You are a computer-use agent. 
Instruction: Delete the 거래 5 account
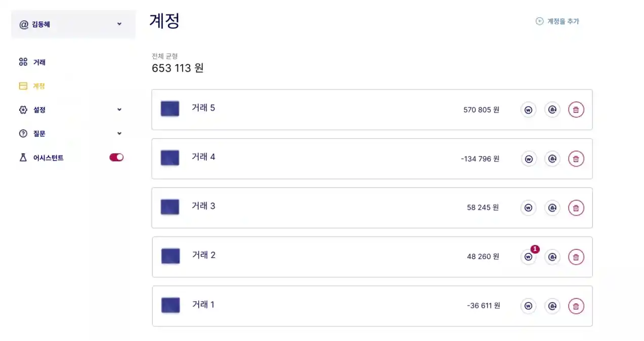576,110
